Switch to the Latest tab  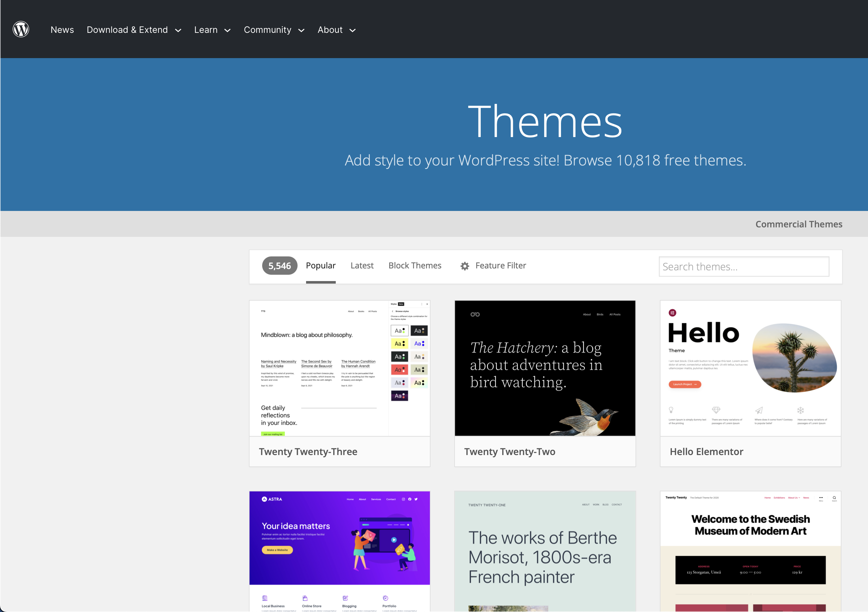point(362,266)
